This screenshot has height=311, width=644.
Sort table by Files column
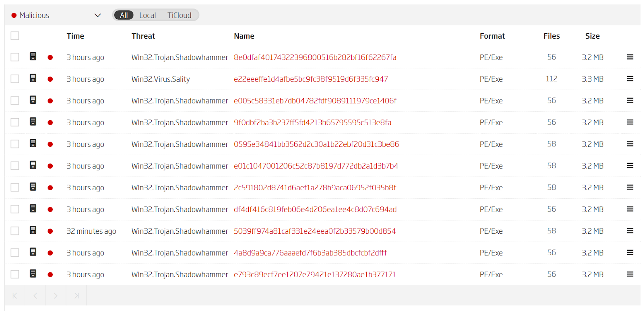551,36
